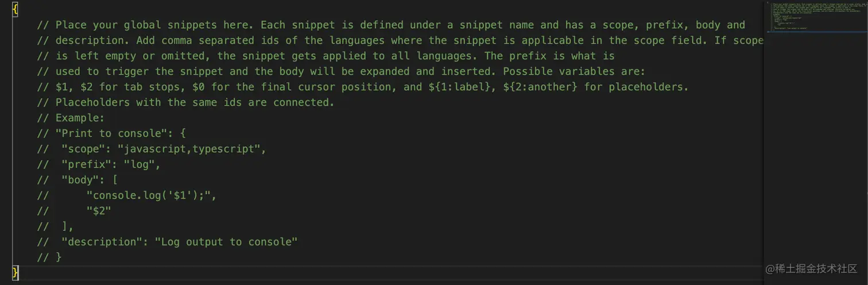Click the "scope" key in the example
This screenshot has height=285, width=868.
click(x=83, y=149)
